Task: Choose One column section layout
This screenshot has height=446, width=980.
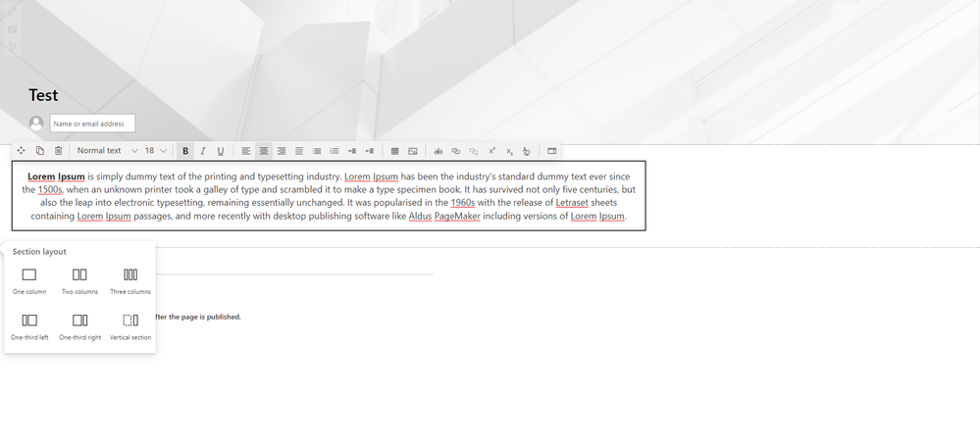Action: 29,281
